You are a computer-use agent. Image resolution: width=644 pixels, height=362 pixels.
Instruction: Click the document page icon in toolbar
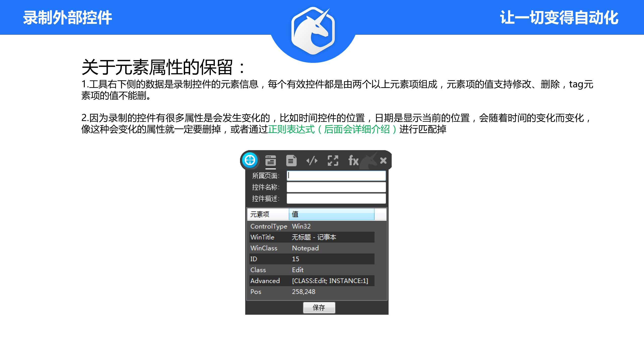pos(291,161)
